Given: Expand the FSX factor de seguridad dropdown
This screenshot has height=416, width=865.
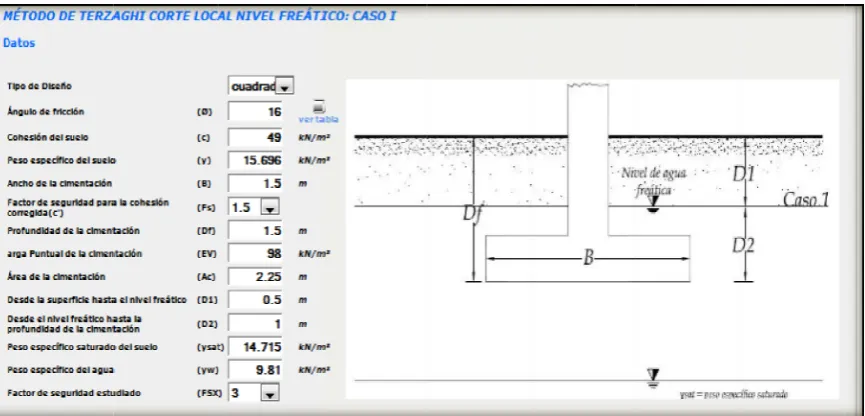Looking at the screenshot, I should coord(269,393).
